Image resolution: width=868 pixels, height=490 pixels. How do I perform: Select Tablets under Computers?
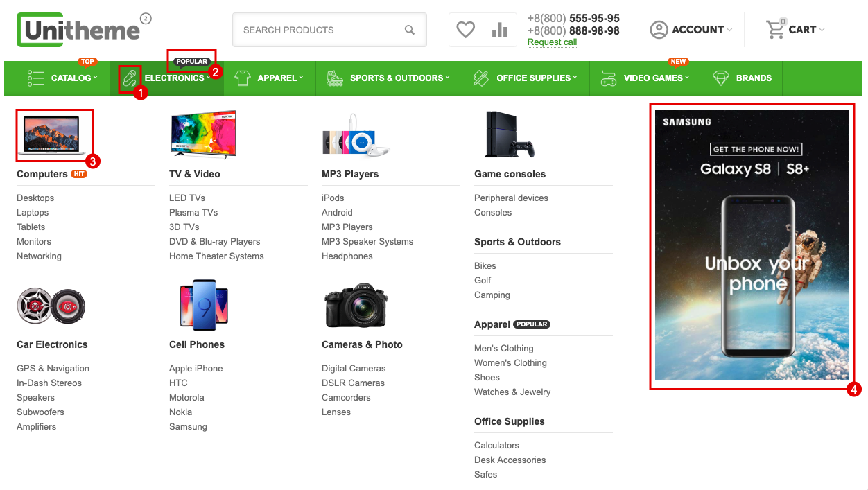tap(31, 227)
